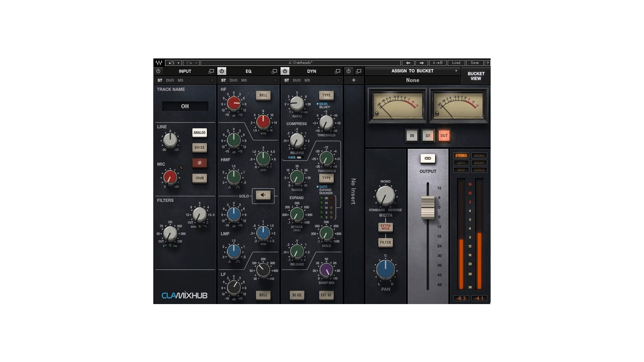
Task: Select DUO mode in EQ module
Action: click(233, 80)
